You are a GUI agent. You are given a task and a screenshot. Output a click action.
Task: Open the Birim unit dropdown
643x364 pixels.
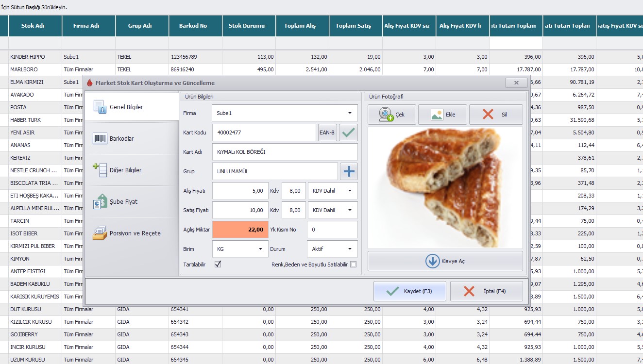(260, 249)
